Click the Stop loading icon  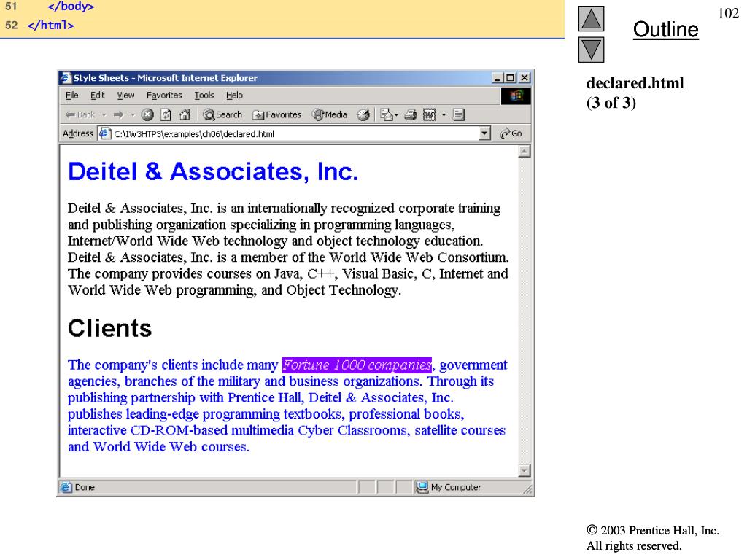[147, 114]
